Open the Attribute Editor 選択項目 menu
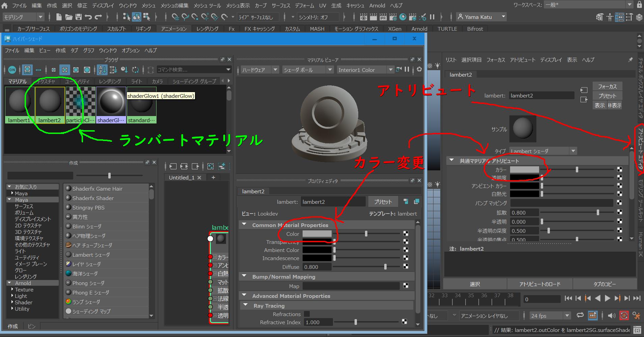Image resolution: width=644 pixels, height=337 pixels. point(471,60)
